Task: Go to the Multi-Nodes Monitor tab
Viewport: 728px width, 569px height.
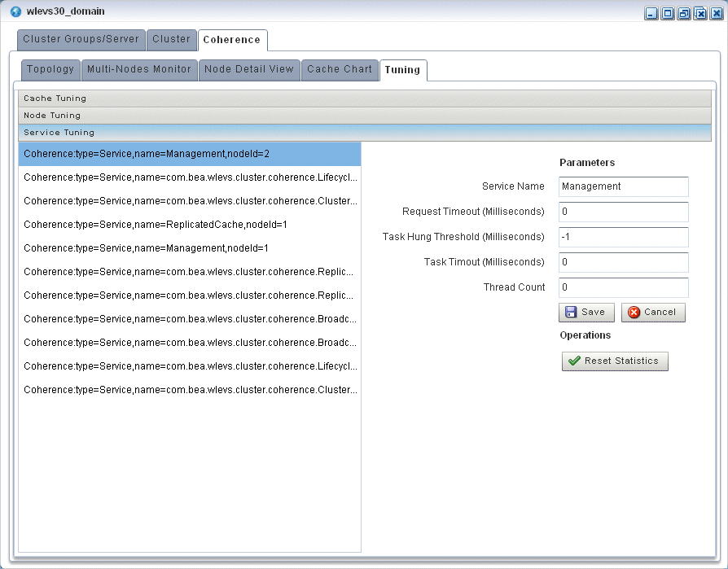Action: coord(139,69)
